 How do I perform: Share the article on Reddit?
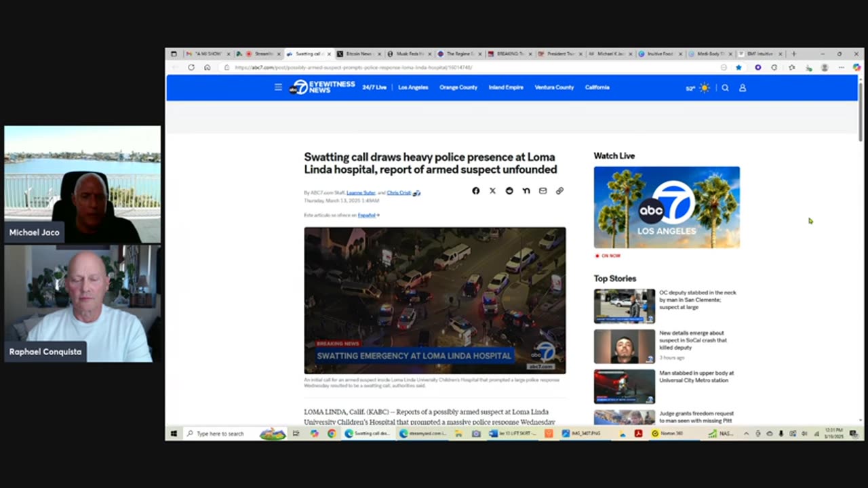(509, 191)
